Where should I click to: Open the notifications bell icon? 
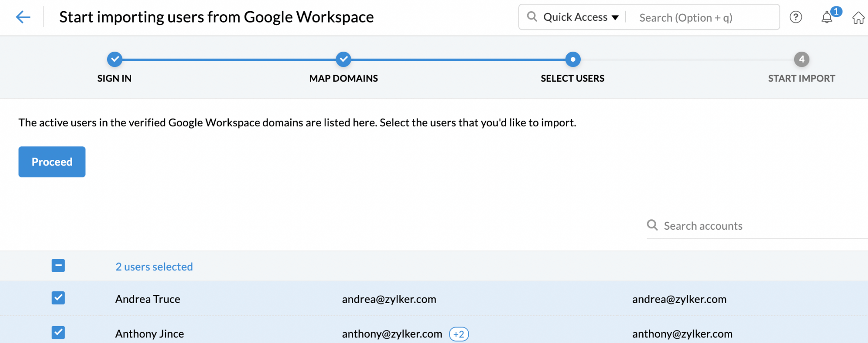click(827, 17)
